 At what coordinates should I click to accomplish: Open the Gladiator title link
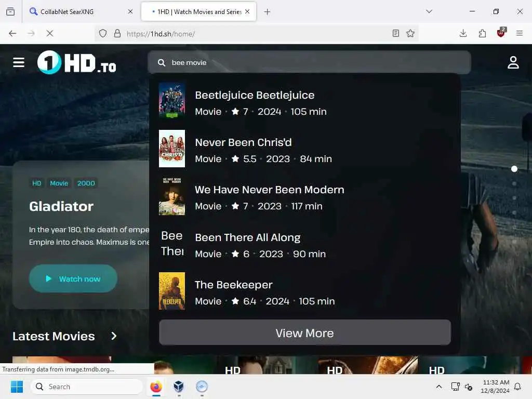coord(61,206)
